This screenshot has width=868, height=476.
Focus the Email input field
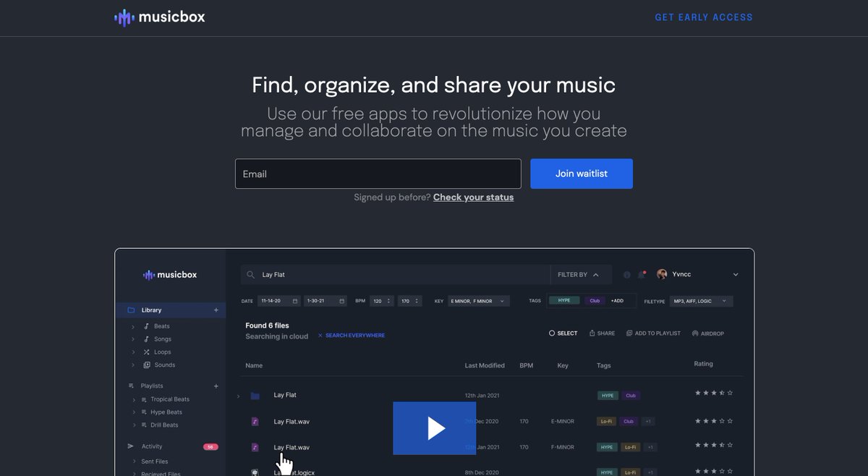378,174
